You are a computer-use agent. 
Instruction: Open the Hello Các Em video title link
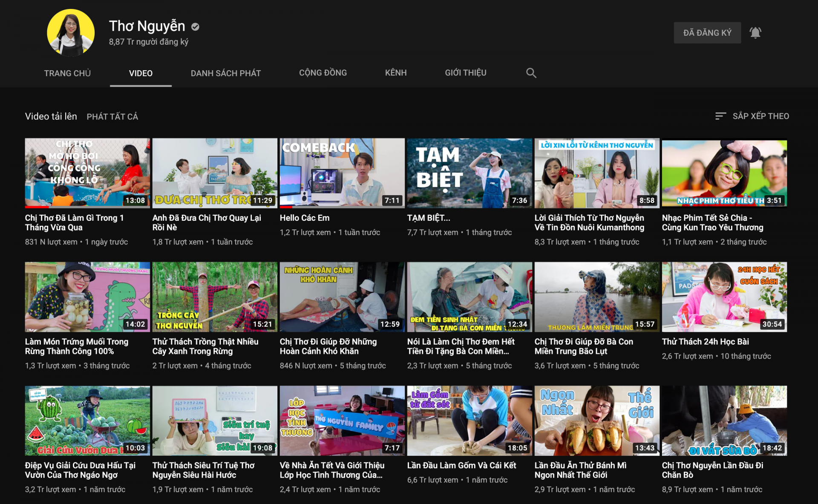click(304, 218)
